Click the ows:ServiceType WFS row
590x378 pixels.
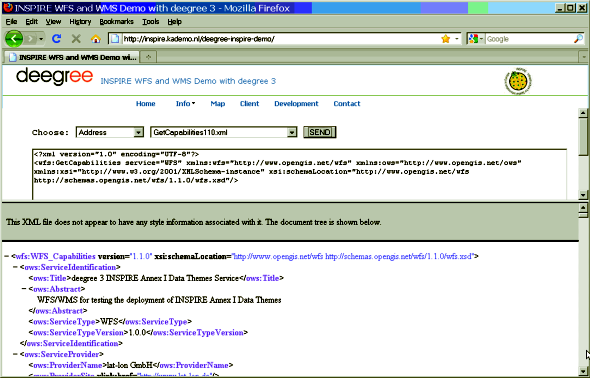point(110,322)
